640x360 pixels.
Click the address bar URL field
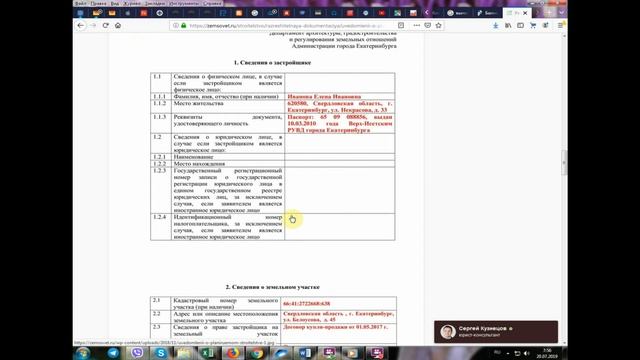pos(286,25)
